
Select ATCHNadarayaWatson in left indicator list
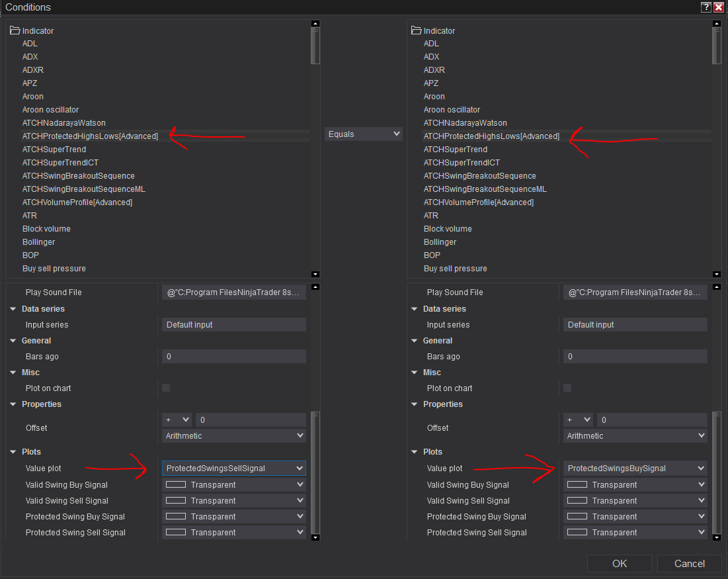point(64,122)
